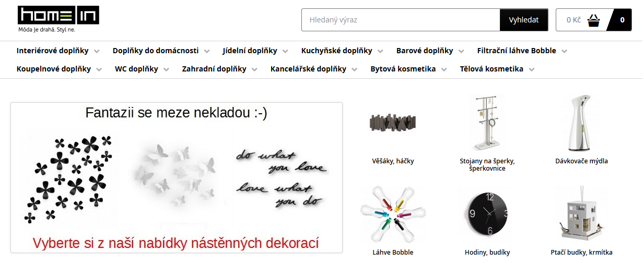Image resolution: width=644 pixels, height=263 pixels.
Task: Click the soap dispenser product image
Action: point(581,123)
